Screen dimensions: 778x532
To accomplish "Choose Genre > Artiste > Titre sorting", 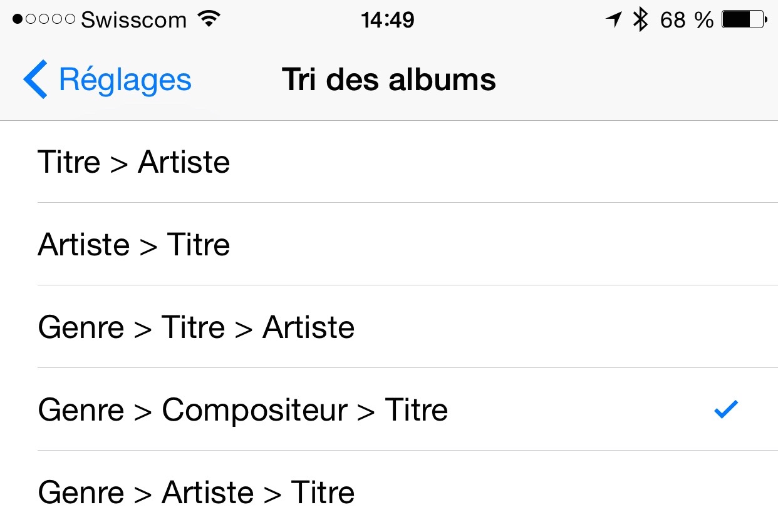I will click(x=389, y=492).
